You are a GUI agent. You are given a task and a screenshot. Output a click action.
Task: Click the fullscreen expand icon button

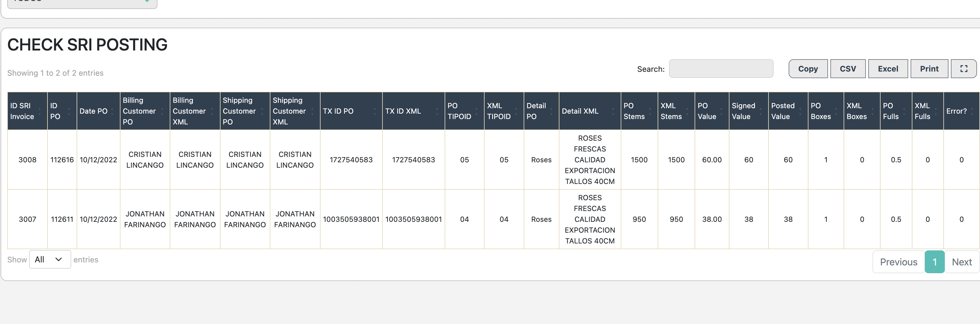(963, 69)
